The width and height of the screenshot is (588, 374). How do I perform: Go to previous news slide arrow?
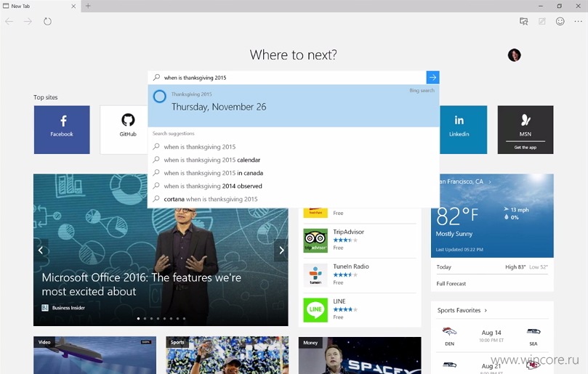[41, 250]
